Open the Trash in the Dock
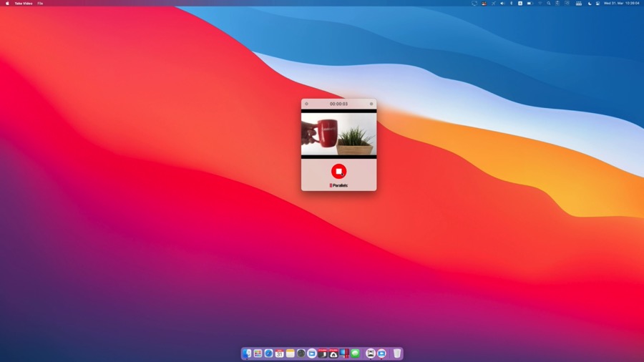 (x=397, y=353)
